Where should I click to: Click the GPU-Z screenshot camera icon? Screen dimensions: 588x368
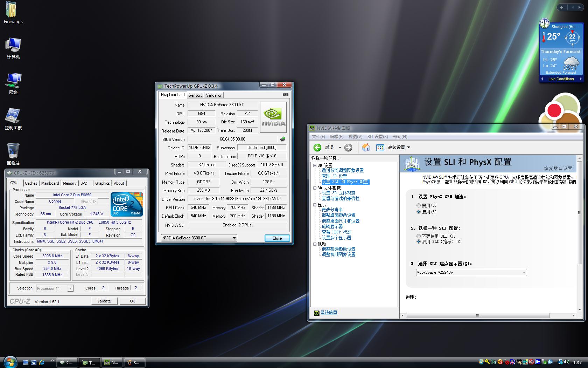(x=286, y=95)
